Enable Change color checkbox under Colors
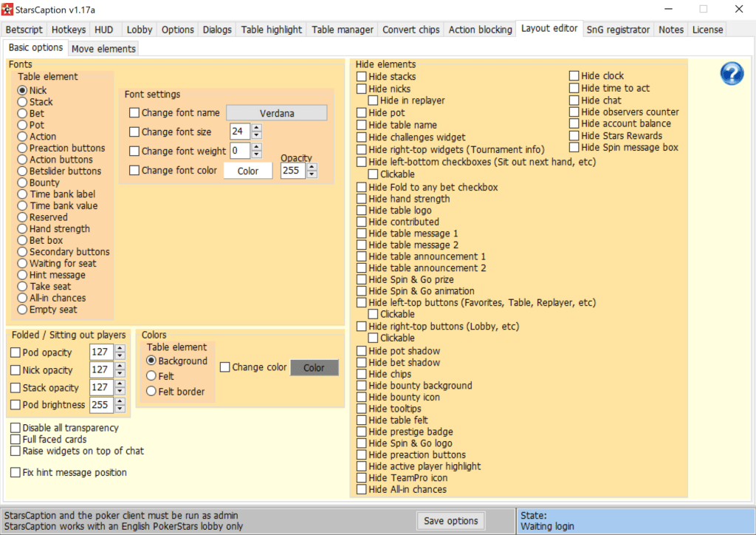The image size is (756, 535). 224,367
